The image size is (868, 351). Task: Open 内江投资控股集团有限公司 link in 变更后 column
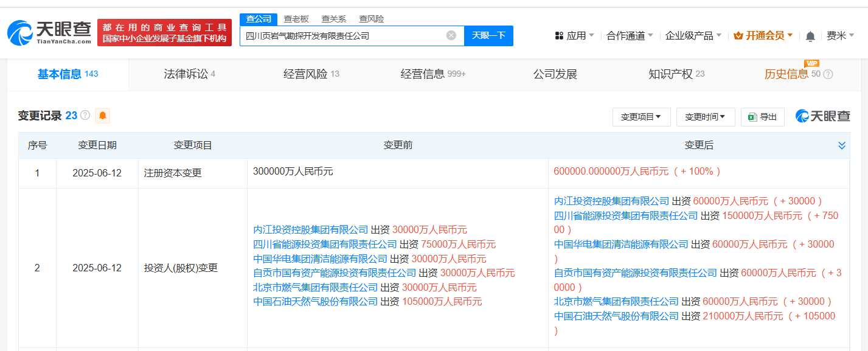[612, 201]
